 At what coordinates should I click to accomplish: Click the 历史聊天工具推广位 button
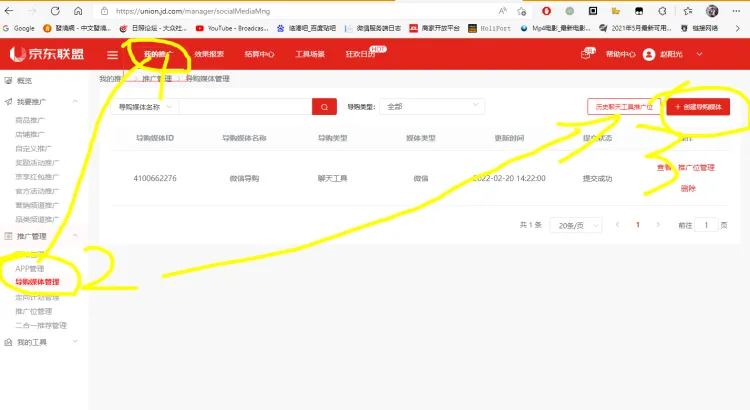click(624, 106)
